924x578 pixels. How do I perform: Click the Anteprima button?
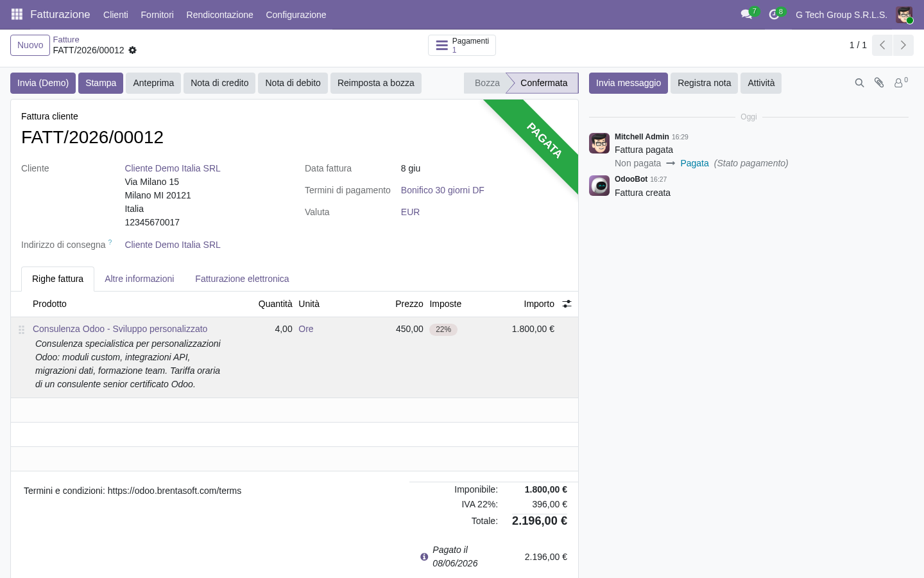click(x=153, y=83)
